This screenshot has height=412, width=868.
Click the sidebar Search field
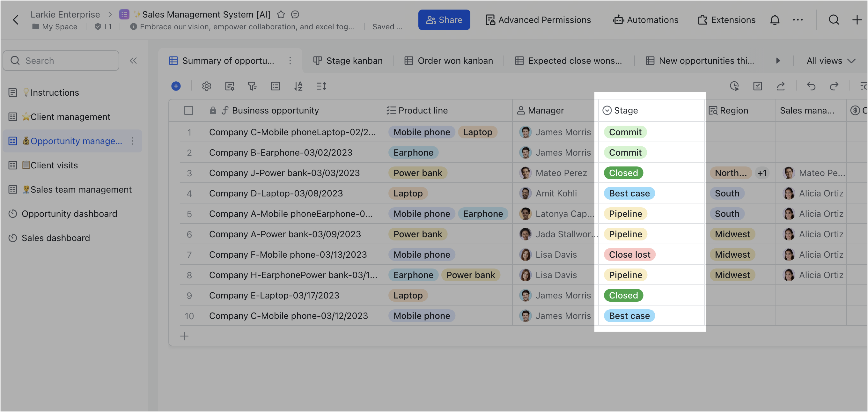coord(61,61)
